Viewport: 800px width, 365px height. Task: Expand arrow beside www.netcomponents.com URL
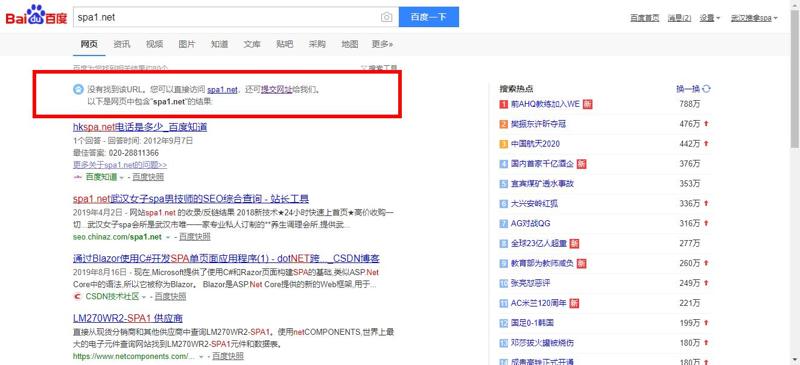point(202,357)
